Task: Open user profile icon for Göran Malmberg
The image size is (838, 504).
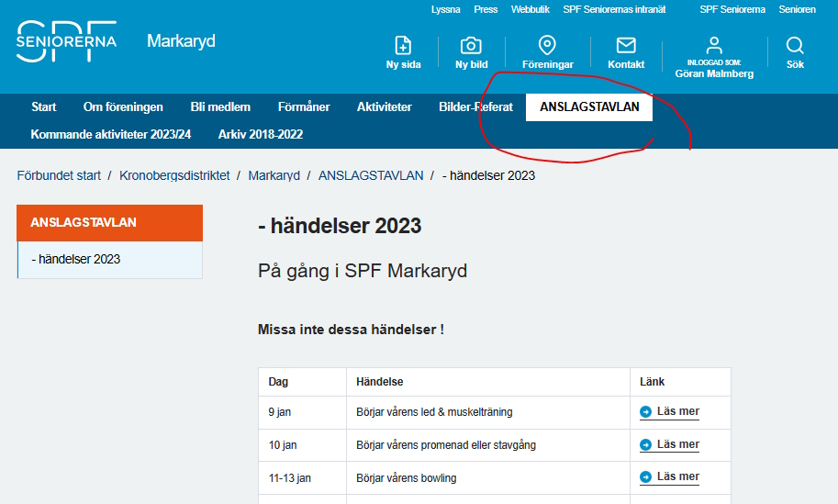Action: coord(714,45)
